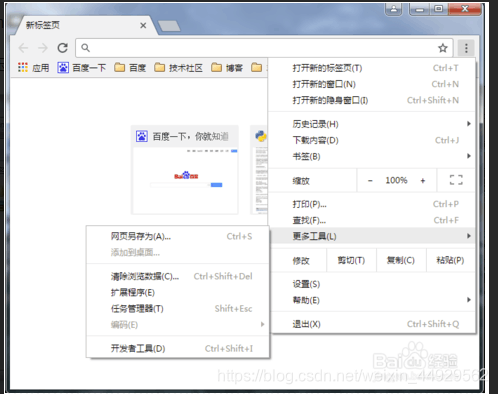Click the 粘贴(P) button
Viewport: 498px width, 394px height.
[450, 260]
